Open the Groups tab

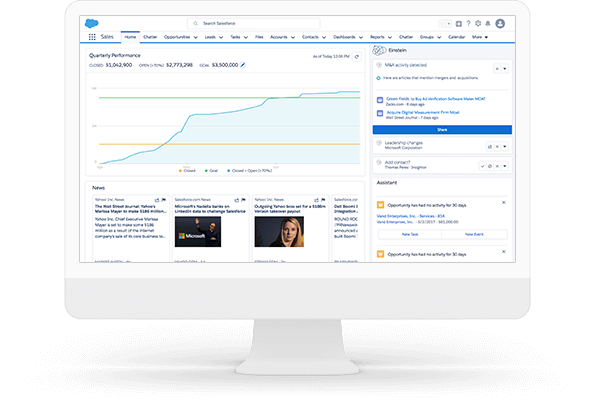pos(427,37)
